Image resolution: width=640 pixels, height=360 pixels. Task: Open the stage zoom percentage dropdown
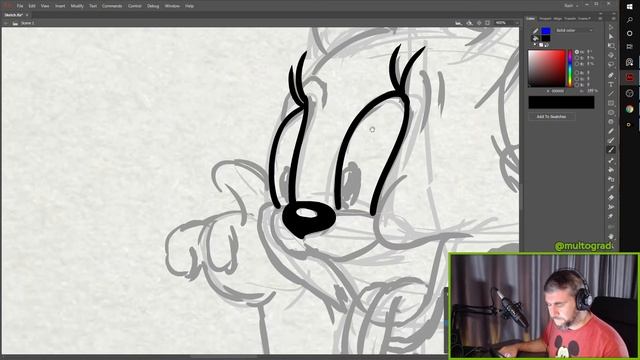click(x=507, y=23)
